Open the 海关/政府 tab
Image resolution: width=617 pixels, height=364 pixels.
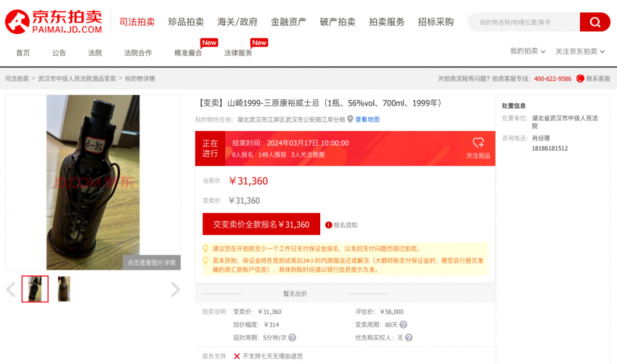[238, 22]
